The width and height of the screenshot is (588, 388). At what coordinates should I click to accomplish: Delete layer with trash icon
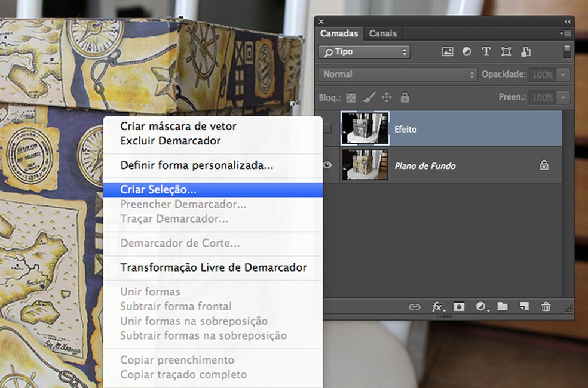pyautogui.click(x=546, y=306)
